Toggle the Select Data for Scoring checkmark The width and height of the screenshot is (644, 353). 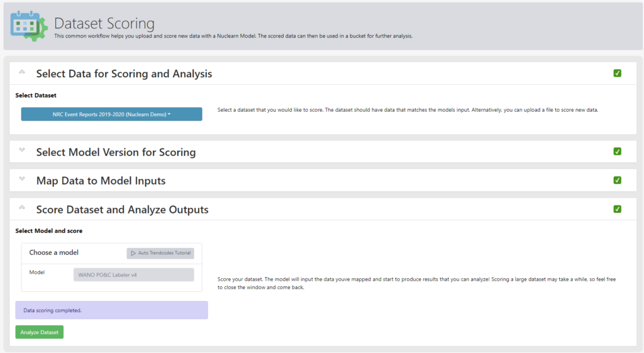click(618, 73)
